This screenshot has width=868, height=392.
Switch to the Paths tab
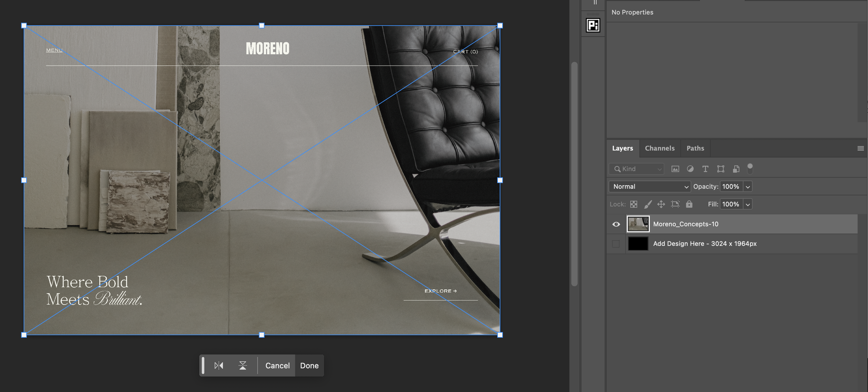pos(695,148)
